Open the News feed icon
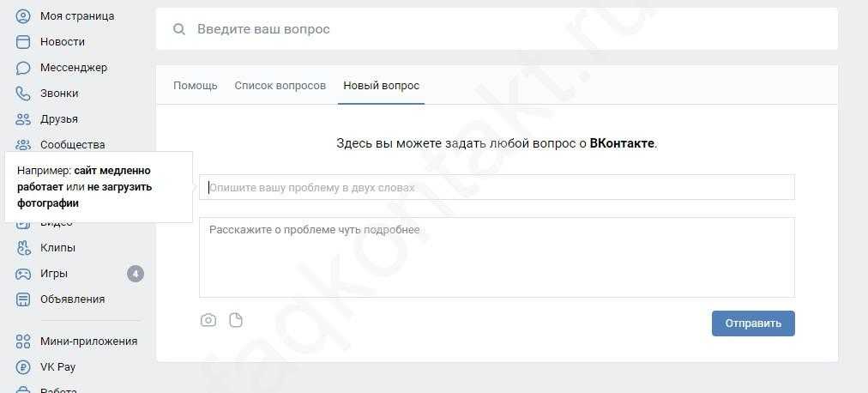The height and width of the screenshot is (393, 868). point(23,42)
